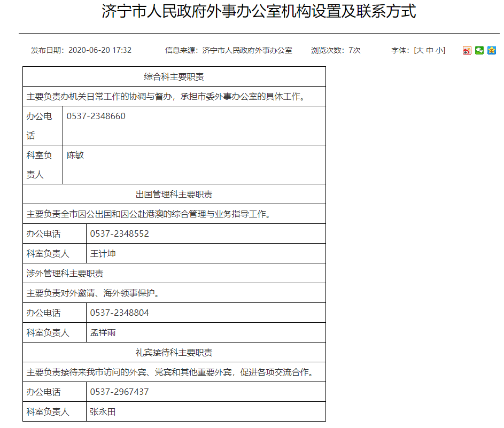Click phone number 0537-2348552
The height and width of the screenshot is (428, 504).
(x=120, y=234)
